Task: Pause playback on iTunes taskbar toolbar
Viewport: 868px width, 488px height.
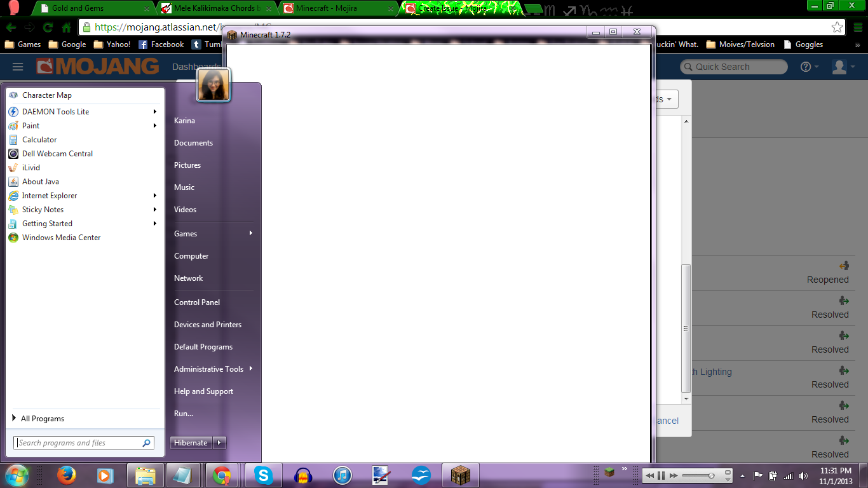Action: pos(661,475)
